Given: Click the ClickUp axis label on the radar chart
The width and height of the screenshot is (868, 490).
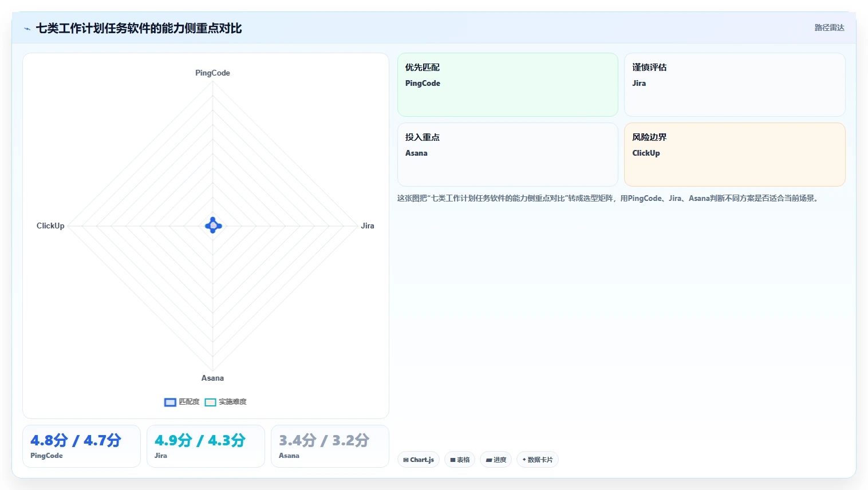Looking at the screenshot, I should [50, 226].
